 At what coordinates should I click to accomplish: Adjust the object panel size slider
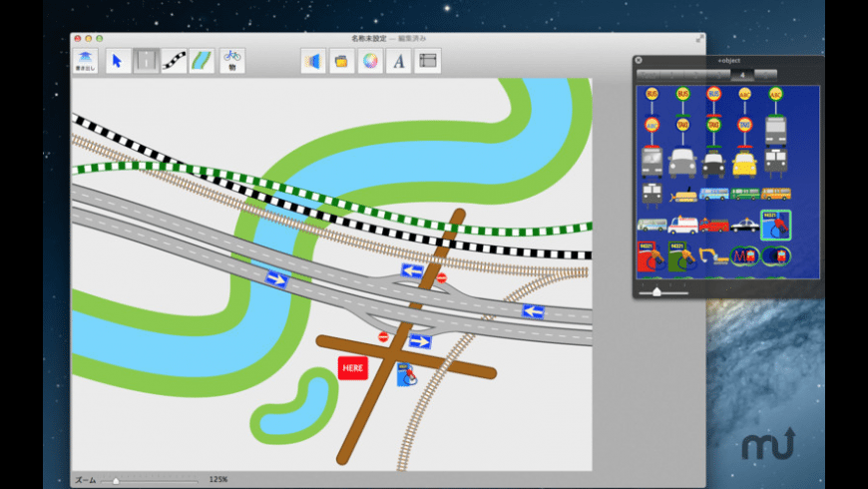[654, 292]
